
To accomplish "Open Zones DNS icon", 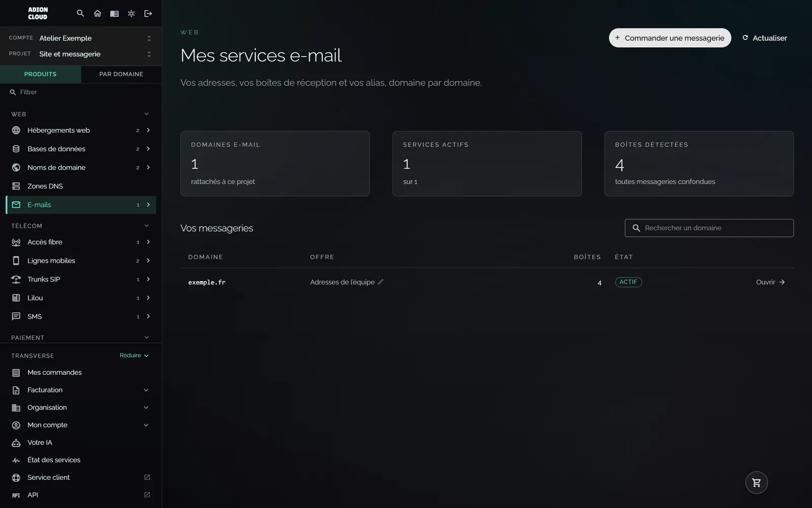I will click(16, 186).
